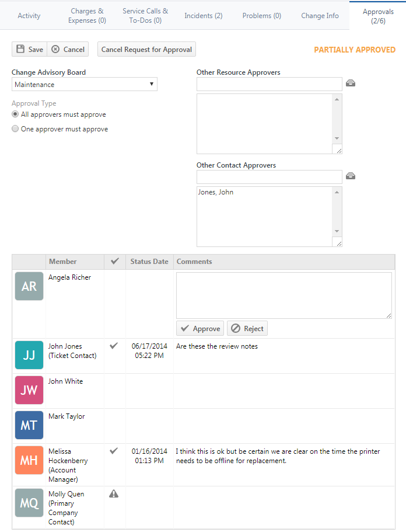Image resolution: width=406 pixels, height=532 pixels.
Task: Click Melissa Hockenberry's approved checkmark icon
Action: click(114, 451)
